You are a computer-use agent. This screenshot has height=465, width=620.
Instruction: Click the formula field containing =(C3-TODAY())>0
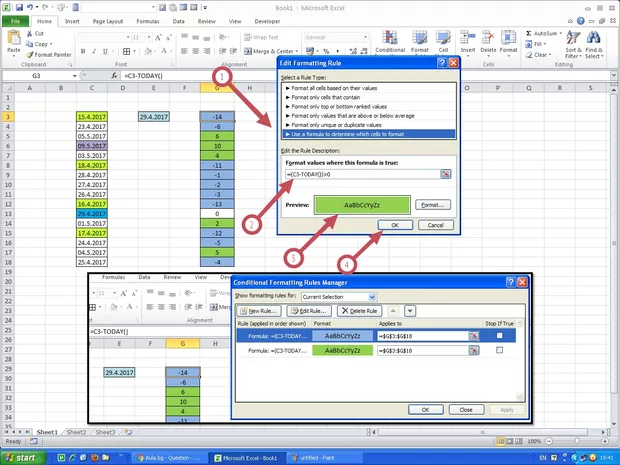click(x=362, y=174)
